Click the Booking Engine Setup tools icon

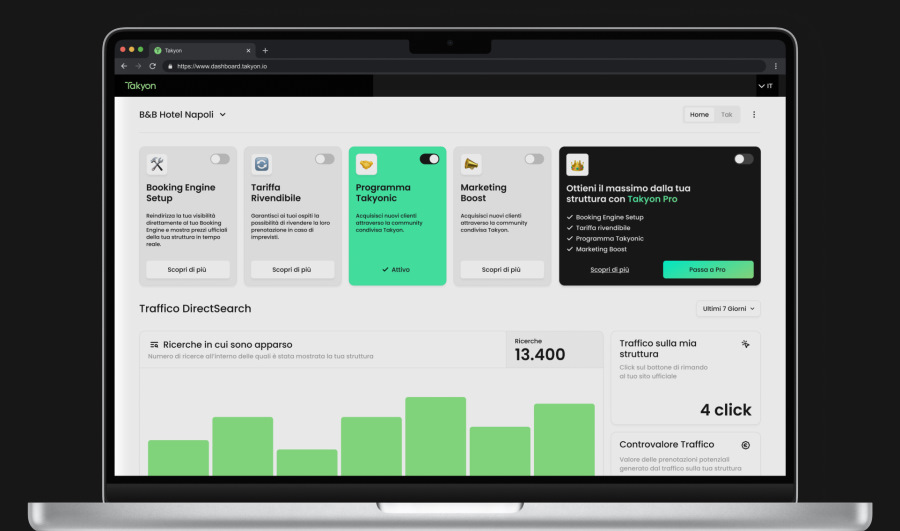[x=157, y=164]
